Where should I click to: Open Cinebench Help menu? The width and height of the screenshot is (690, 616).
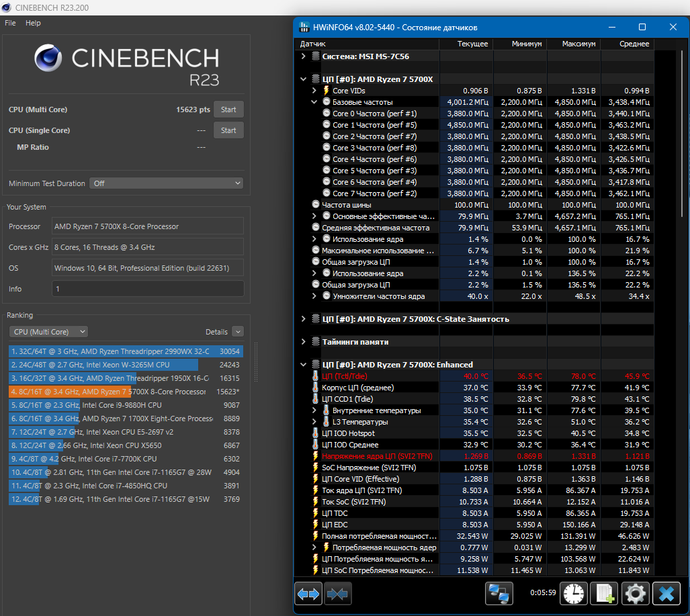coord(33,23)
